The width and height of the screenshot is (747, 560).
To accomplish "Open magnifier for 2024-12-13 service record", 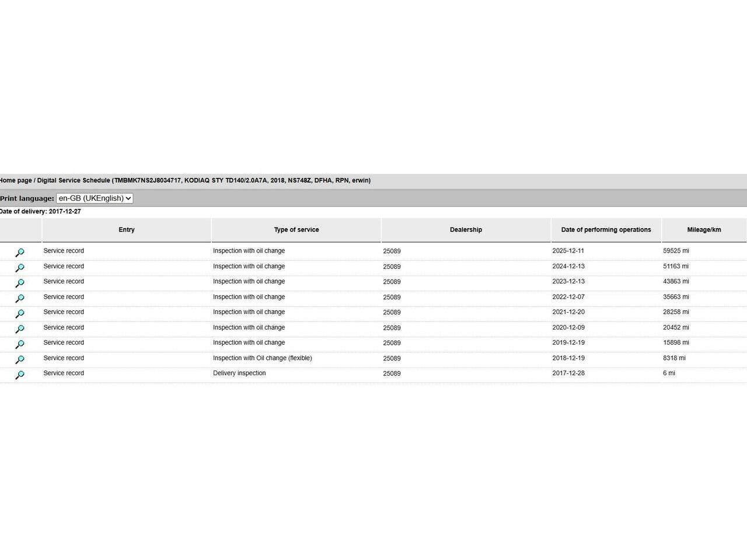I will point(20,268).
